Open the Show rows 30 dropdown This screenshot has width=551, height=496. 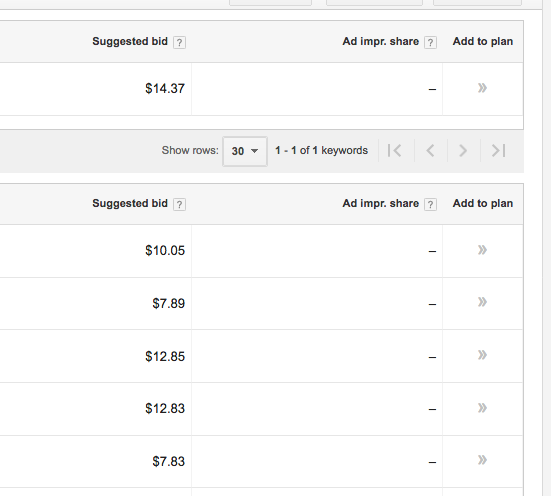[x=245, y=151]
